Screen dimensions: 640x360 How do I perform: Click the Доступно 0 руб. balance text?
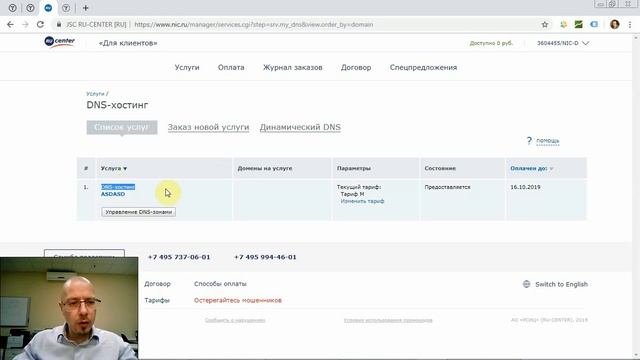(491, 43)
